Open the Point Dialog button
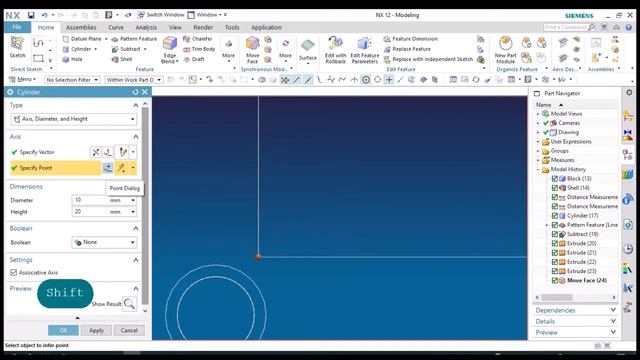The width and height of the screenshot is (640, 360). pos(108,168)
